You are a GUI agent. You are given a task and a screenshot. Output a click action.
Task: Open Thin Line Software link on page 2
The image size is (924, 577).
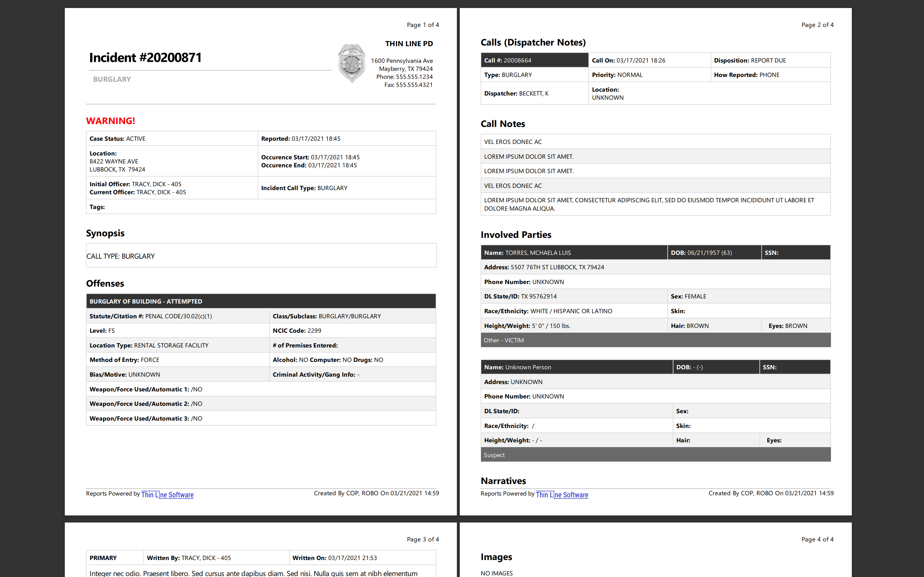(x=562, y=495)
